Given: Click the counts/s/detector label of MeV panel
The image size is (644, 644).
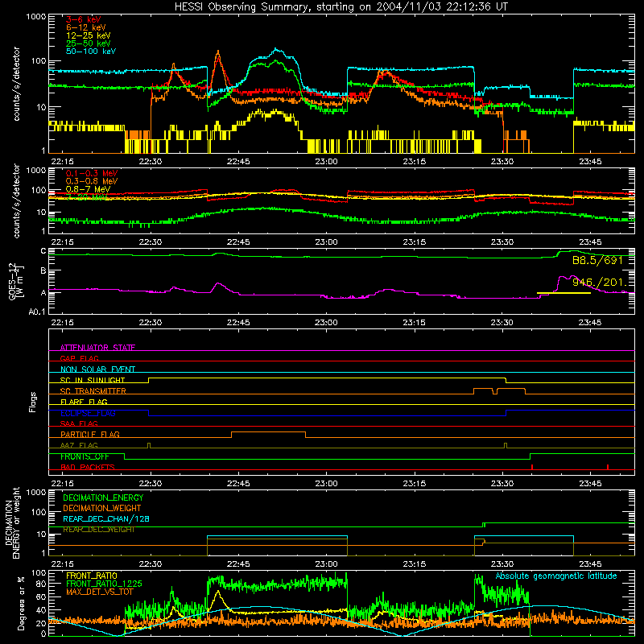Looking at the screenshot, I should [16, 200].
